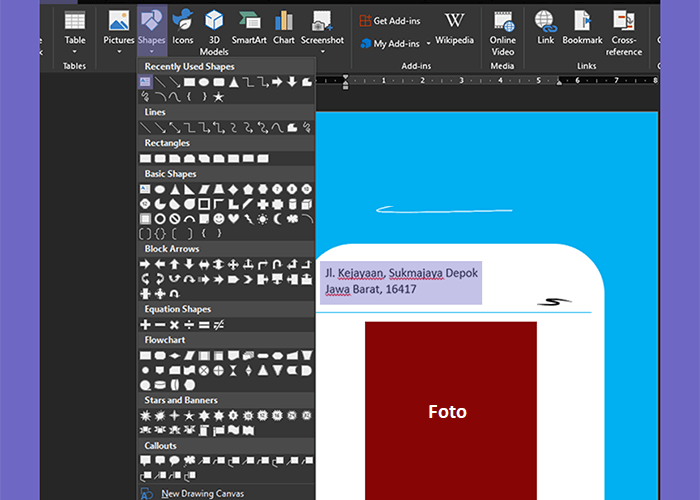Insert a Link
Screen dimensions: 700x500
pos(546,29)
